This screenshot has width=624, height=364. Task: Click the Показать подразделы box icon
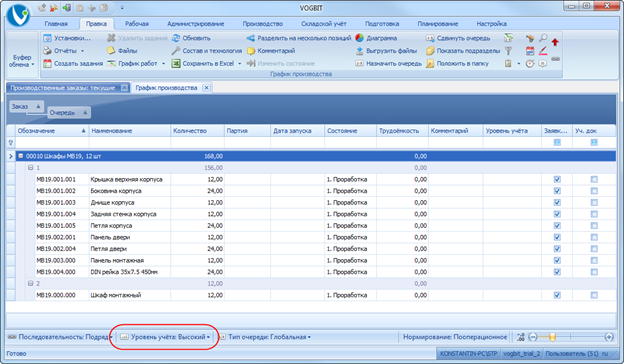point(430,51)
